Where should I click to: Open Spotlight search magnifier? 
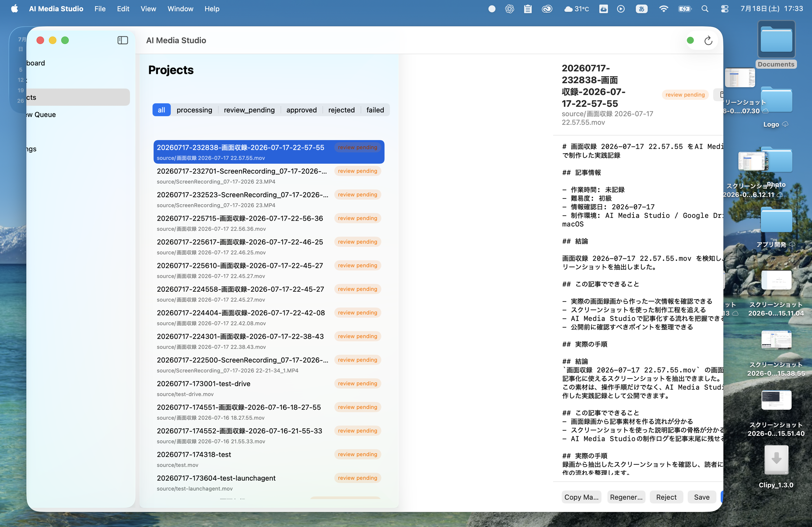(x=705, y=9)
